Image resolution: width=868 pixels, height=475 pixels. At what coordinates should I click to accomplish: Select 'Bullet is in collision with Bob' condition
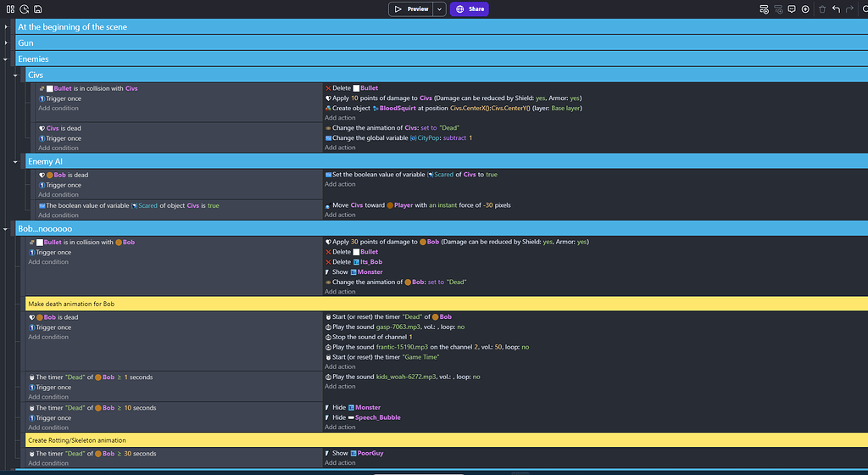point(81,243)
